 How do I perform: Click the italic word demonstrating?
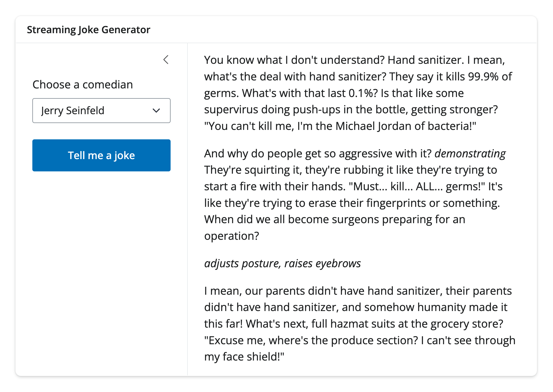(x=470, y=154)
